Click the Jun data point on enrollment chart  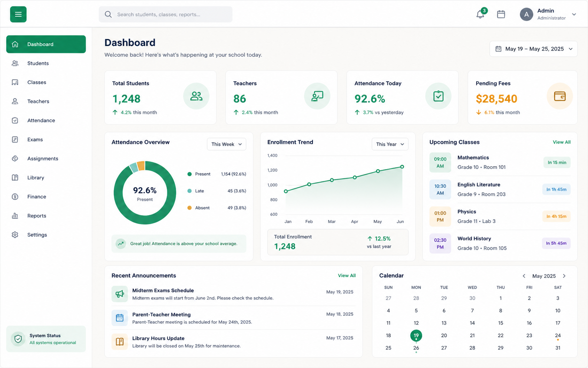(x=402, y=167)
